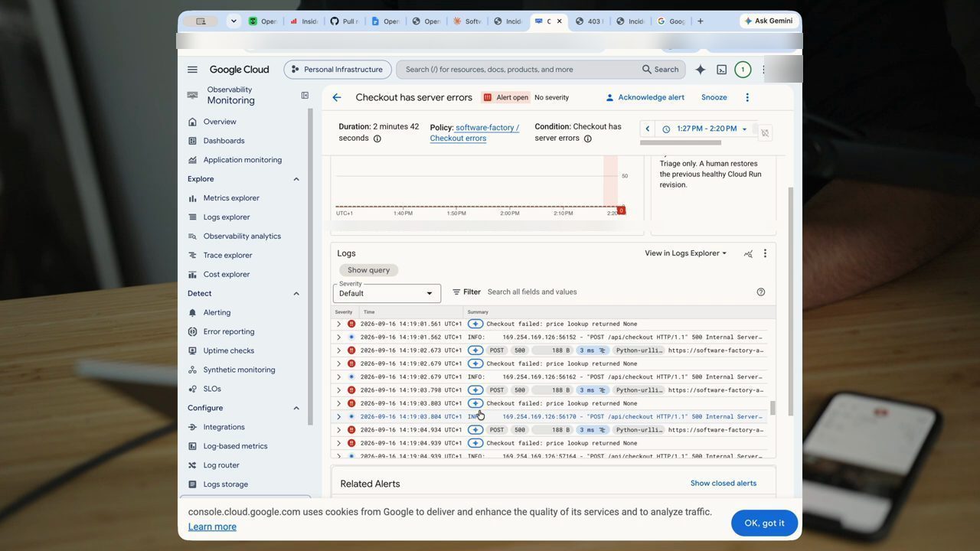The image size is (980, 551).
Task: Show closed alerts link
Action: 724,484
